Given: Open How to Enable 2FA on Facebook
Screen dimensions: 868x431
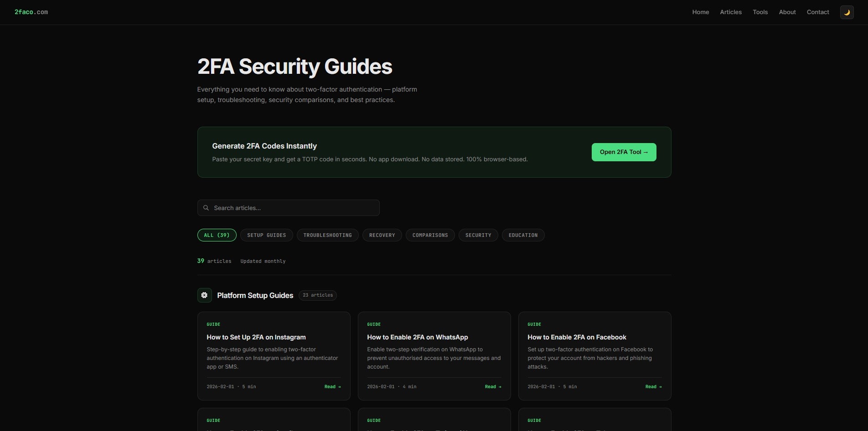Looking at the screenshot, I should (x=577, y=337).
